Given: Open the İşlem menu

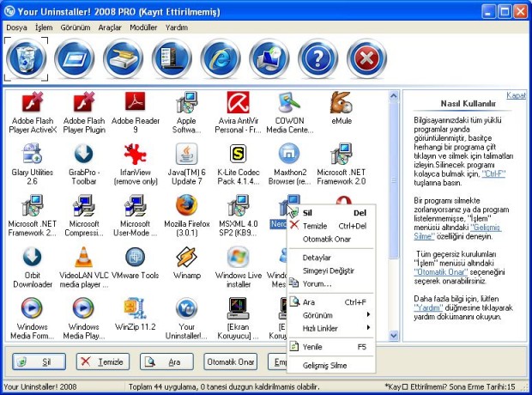Looking at the screenshot, I should pos(44,27).
